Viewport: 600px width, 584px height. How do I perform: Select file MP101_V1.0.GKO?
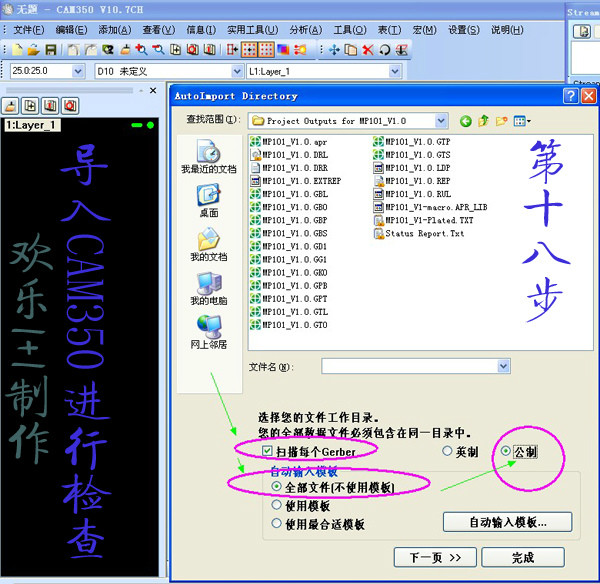pos(289,272)
